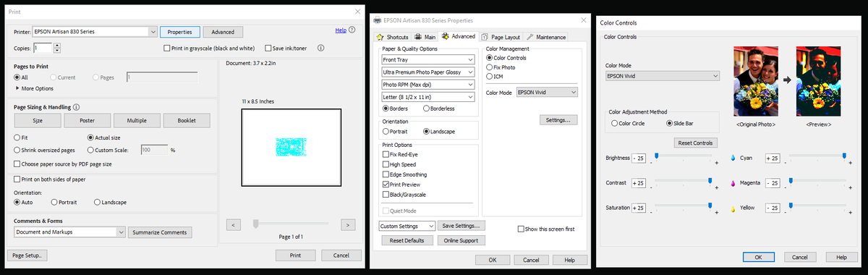
Task: Click the Original Photo thumbnail
Action: pyautogui.click(x=755, y=82)
